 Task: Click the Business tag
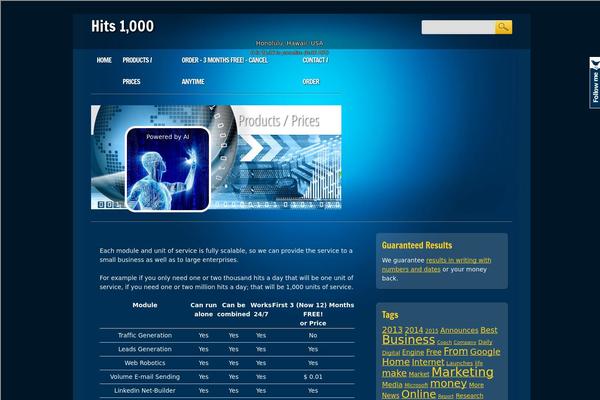click(408, 340)
